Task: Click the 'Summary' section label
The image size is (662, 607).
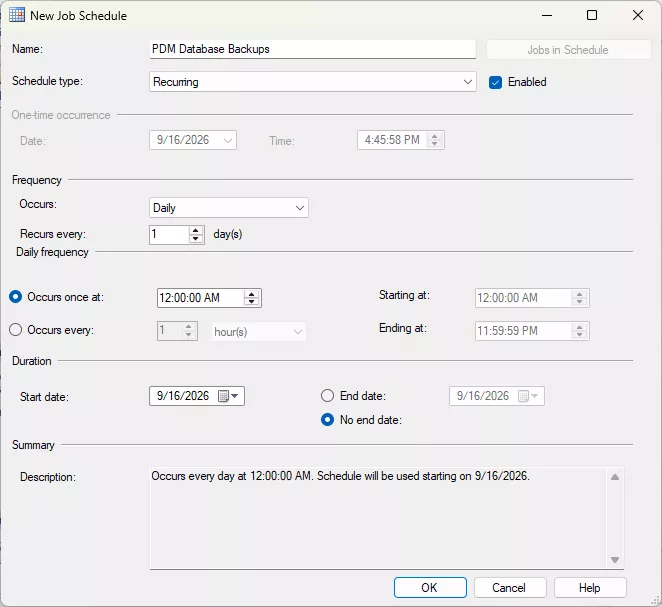Action: [33, 445]
